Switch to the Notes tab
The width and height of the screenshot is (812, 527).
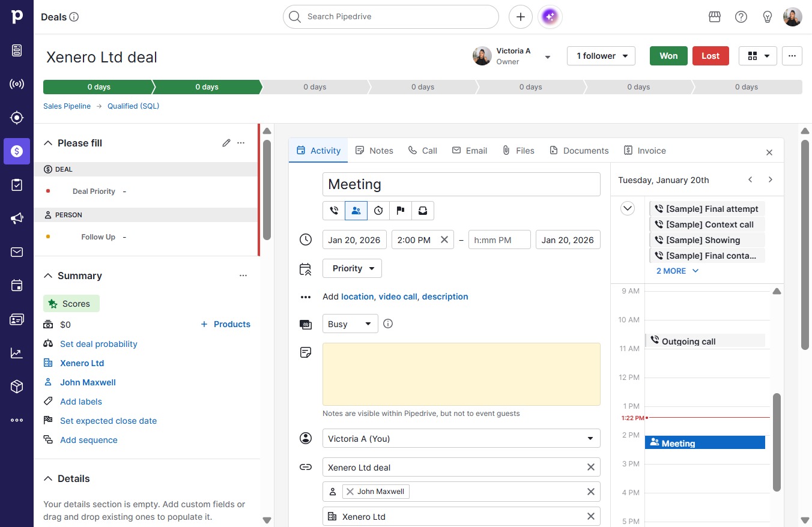click(374, 151)
